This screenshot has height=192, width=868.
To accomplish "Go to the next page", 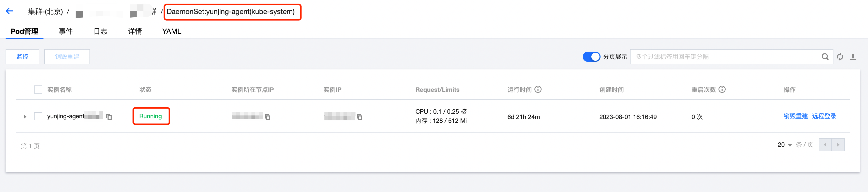I will [838, 145].
